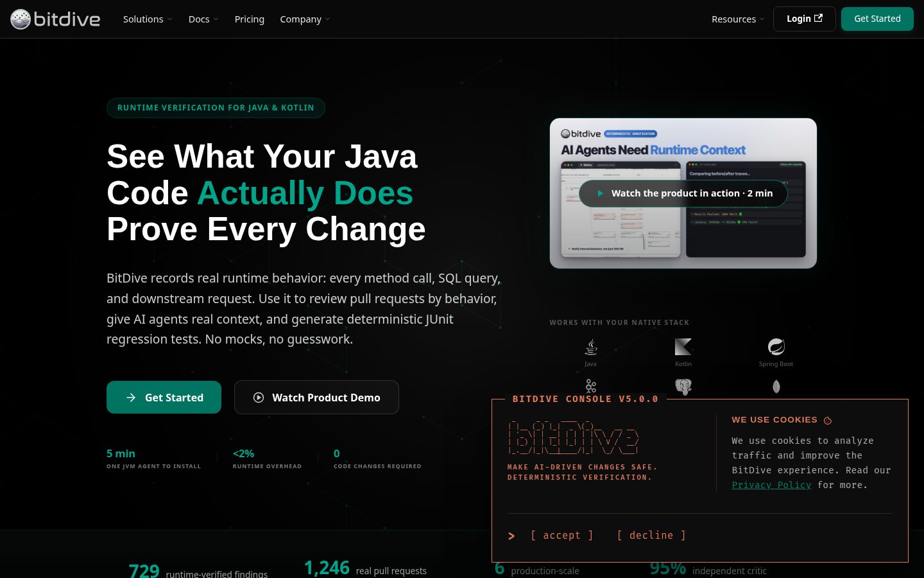The width and height of the screenshot is (924, 578).
Task: Click the Runtime Verification for Java & Kotlin badge
Action: click(216, 108)
